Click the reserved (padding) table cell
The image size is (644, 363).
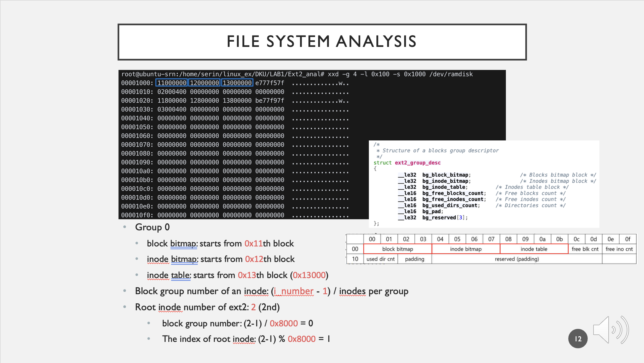click(517, 259)
